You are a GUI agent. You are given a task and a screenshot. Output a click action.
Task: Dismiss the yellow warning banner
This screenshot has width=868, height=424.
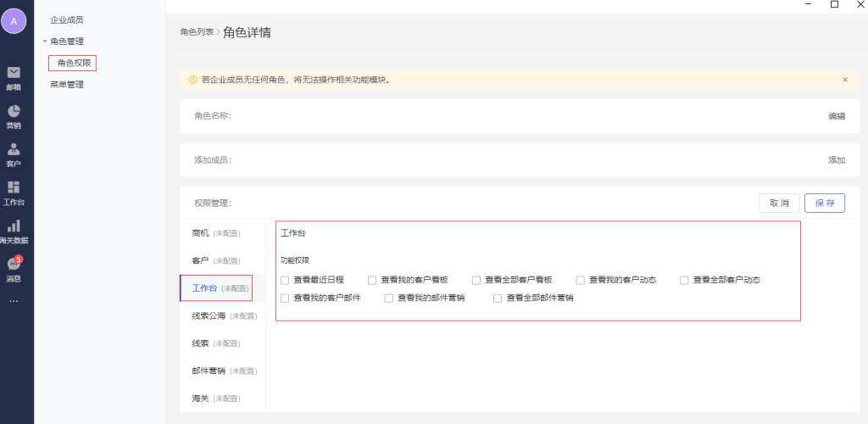pos(844,80)
